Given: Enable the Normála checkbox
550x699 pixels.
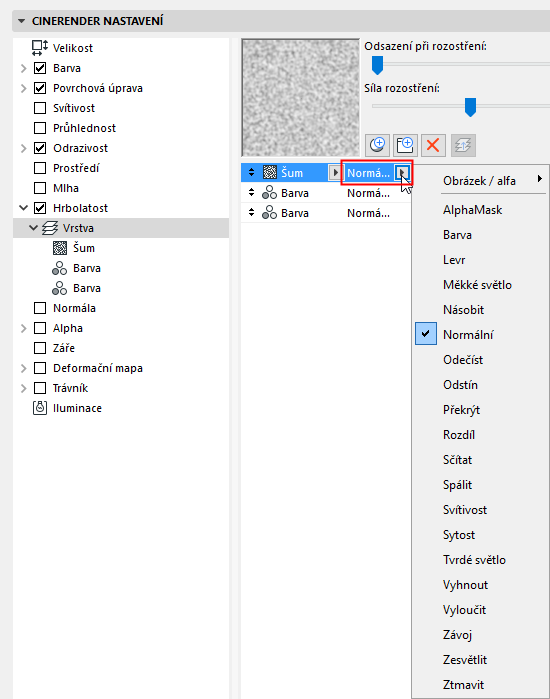Looking at the screenshot, I should (x=40, y=308).
